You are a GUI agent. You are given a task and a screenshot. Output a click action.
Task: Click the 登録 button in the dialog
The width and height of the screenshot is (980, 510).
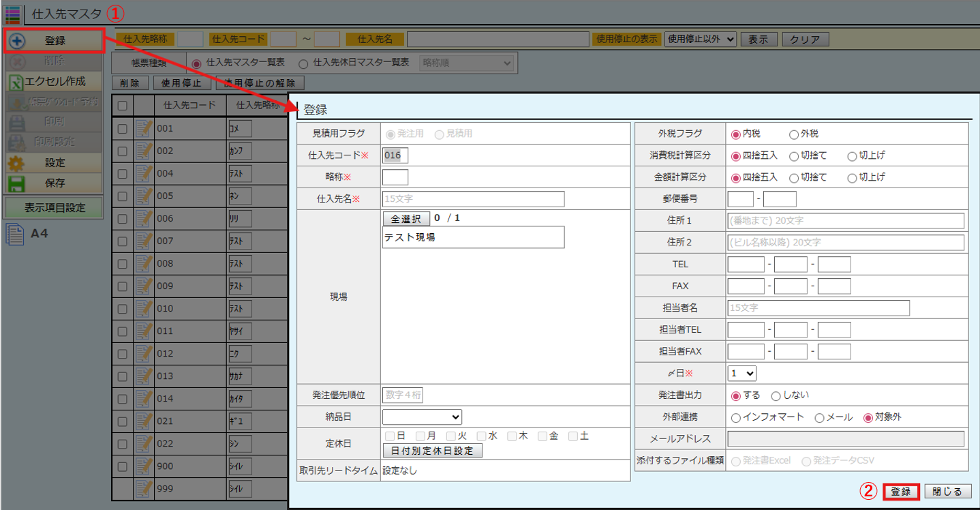tap(901, 492)
